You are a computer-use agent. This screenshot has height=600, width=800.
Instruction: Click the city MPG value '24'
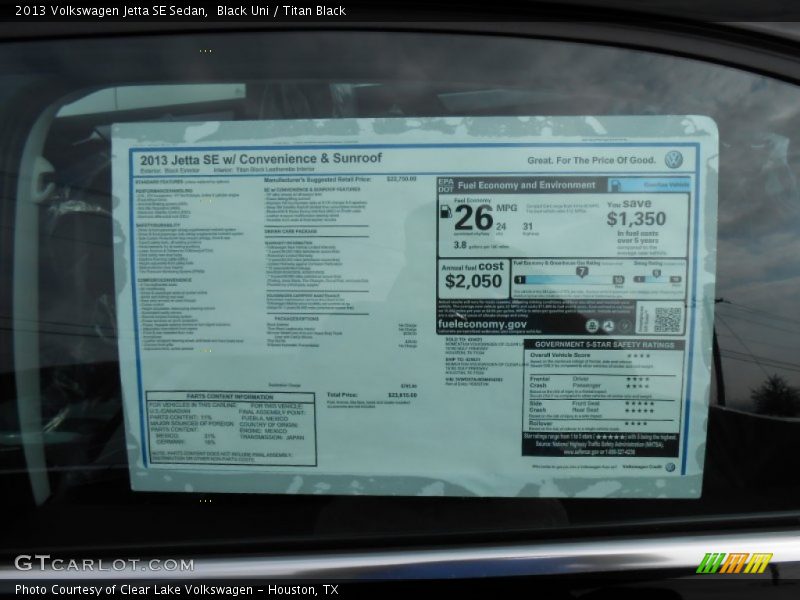pyautogui.click(x=501, y=227)
